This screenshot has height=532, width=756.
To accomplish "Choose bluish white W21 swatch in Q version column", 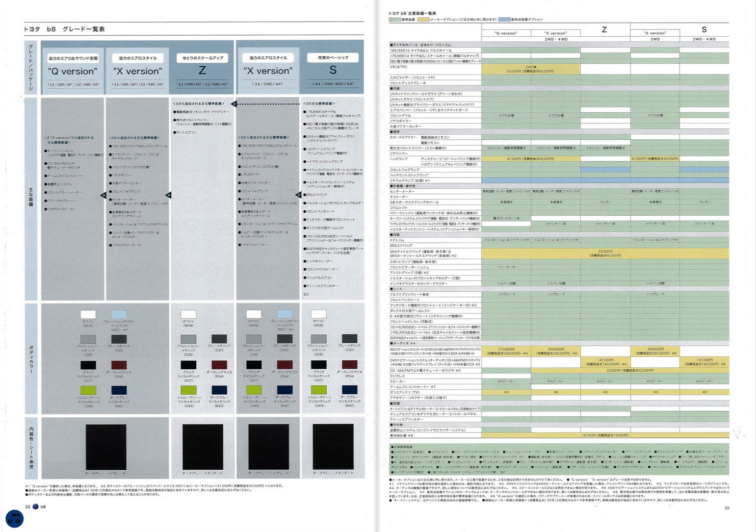I will pos(119,314).
